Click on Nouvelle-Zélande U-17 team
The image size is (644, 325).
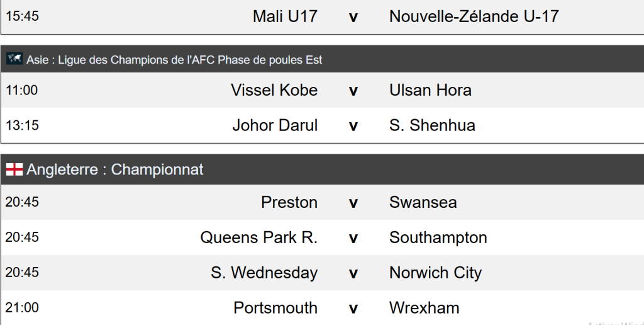pos(474,16)
